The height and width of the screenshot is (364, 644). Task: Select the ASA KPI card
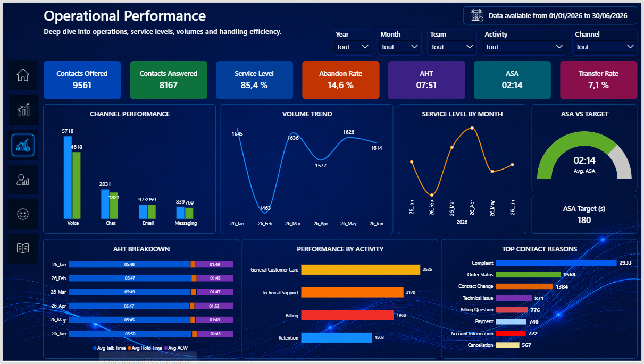(x=512, y=80)
